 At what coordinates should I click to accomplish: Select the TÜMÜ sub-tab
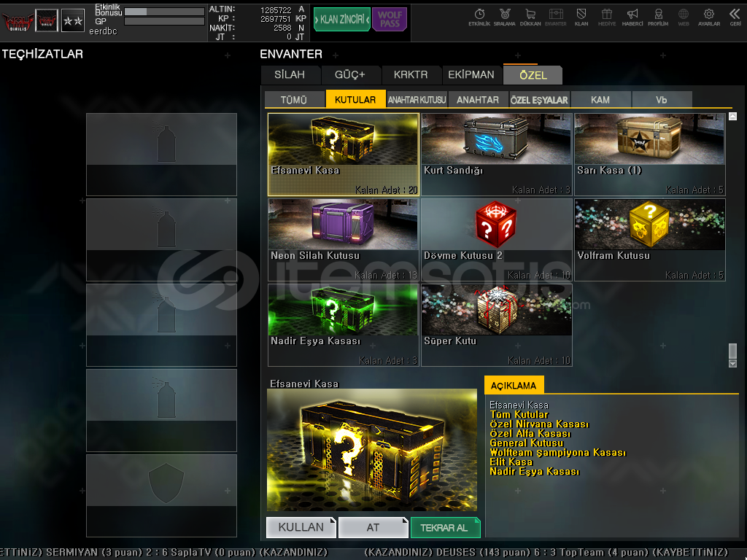tap(294, 99)
